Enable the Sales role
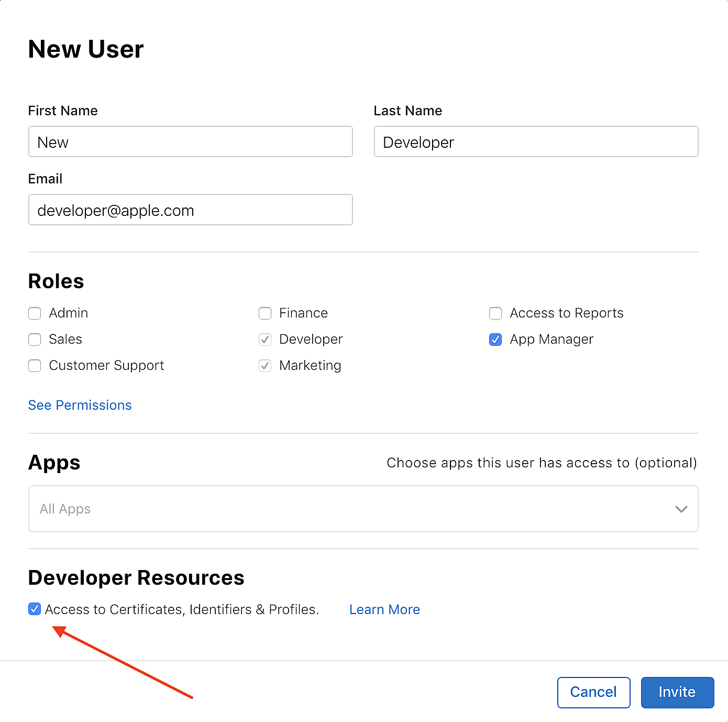The width and height of the screenshot is (728, 722). [x=35, y=340]
